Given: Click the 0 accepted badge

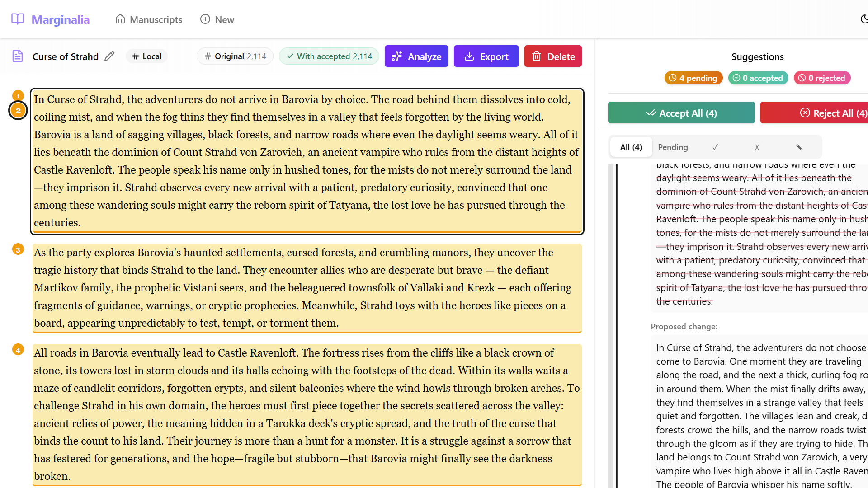Looking at the screenshot, I should pyautogui.click(x=758, y=78).
